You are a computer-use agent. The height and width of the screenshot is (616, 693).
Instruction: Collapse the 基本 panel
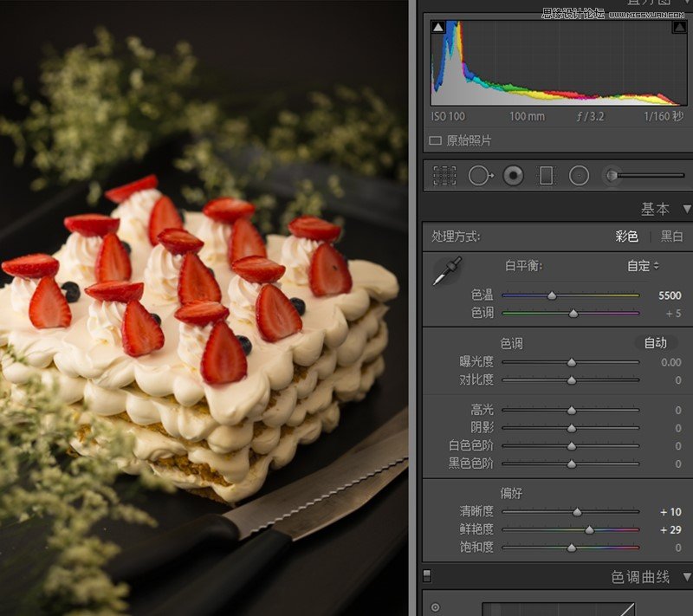coord(687,209)
